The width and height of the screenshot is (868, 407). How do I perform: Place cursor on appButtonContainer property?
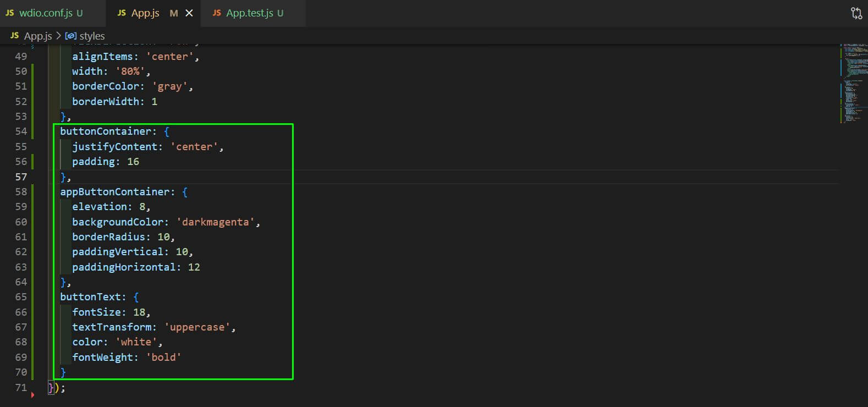(x=114, y=192)
